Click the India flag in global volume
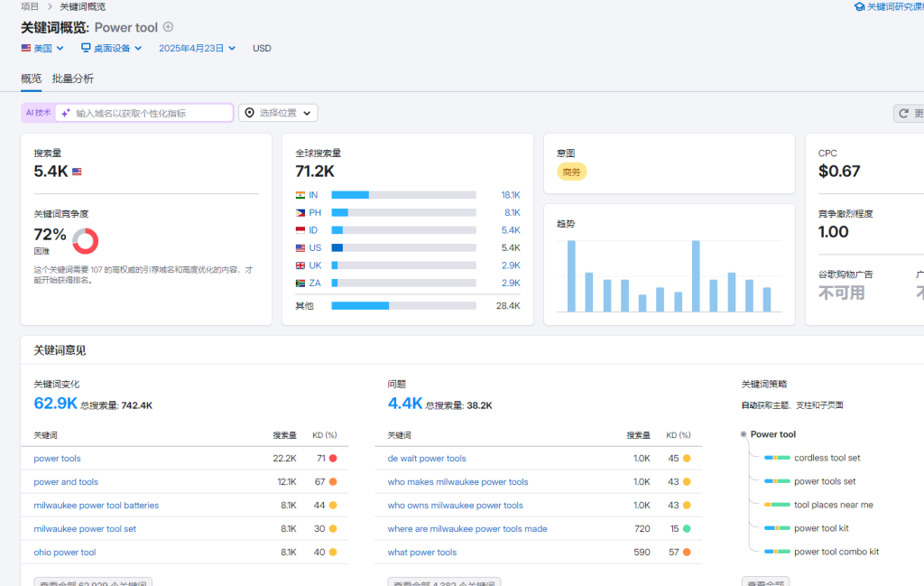Screen dimensions: 924x586 [x=300, y=195]
